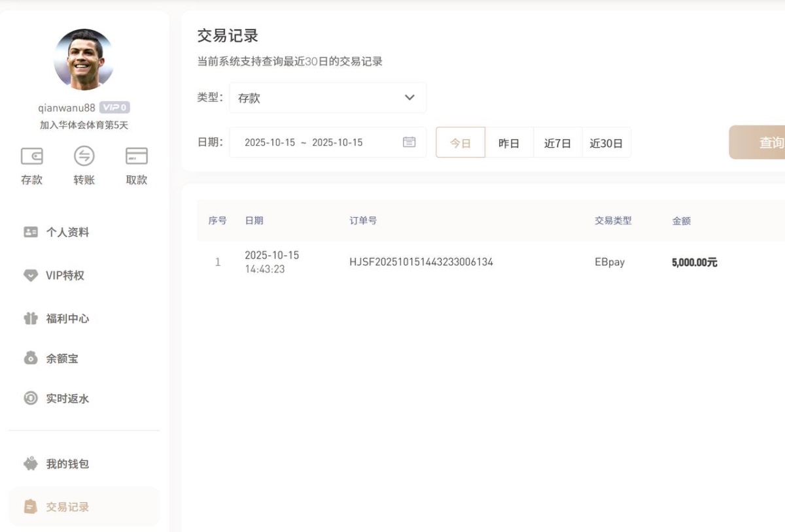Open the 取款 withdrawal icon
Screen dimensions: 785x532
pos(135,156)
